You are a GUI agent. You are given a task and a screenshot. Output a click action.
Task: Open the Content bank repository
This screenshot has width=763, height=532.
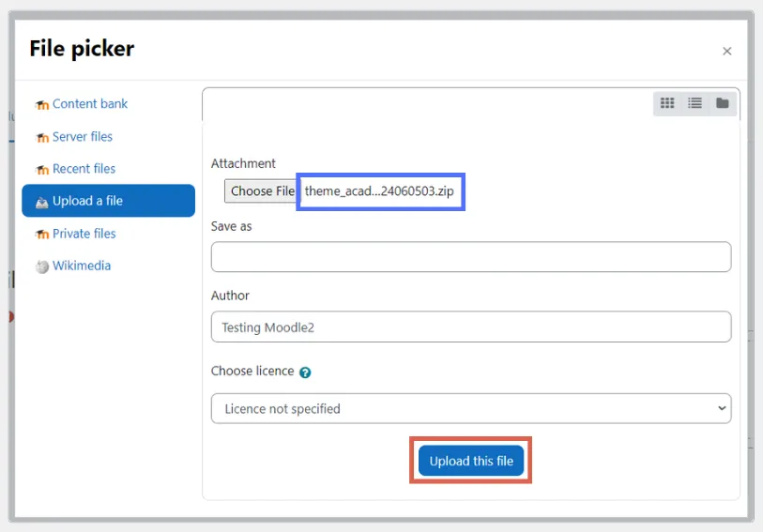click(90, 103)
